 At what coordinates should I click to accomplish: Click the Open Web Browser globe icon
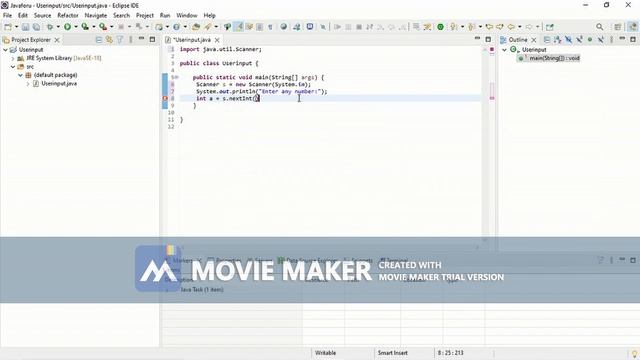coord(283,27)
